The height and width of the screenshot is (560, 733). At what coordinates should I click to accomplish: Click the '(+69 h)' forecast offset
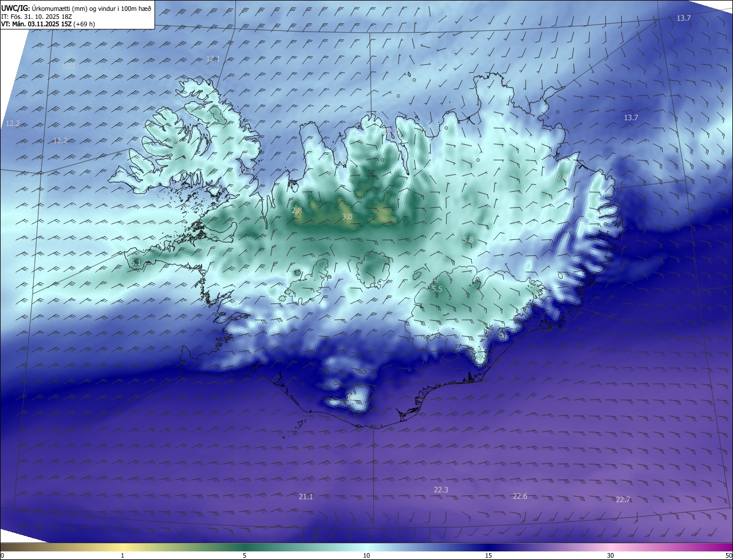click(84, 24)
